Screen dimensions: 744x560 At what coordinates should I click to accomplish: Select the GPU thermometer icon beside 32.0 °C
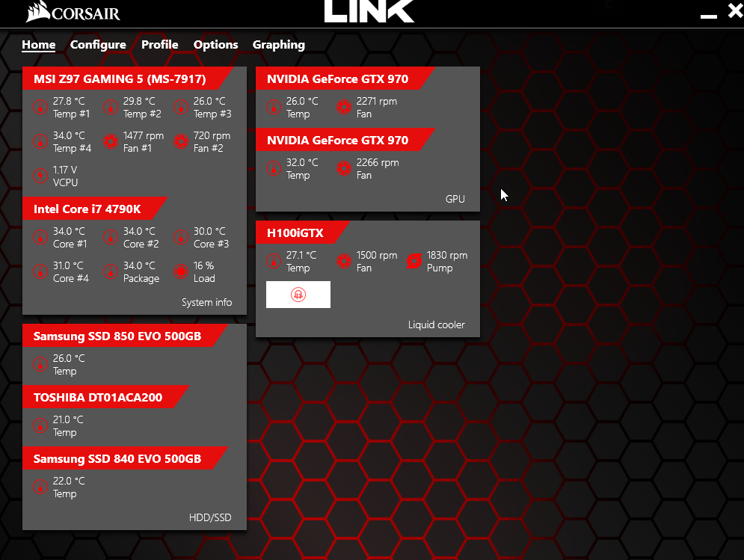coord(274,168)
